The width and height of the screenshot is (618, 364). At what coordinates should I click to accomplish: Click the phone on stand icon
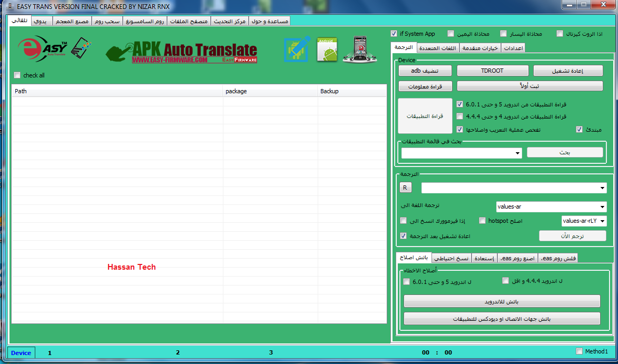point(359,49)
